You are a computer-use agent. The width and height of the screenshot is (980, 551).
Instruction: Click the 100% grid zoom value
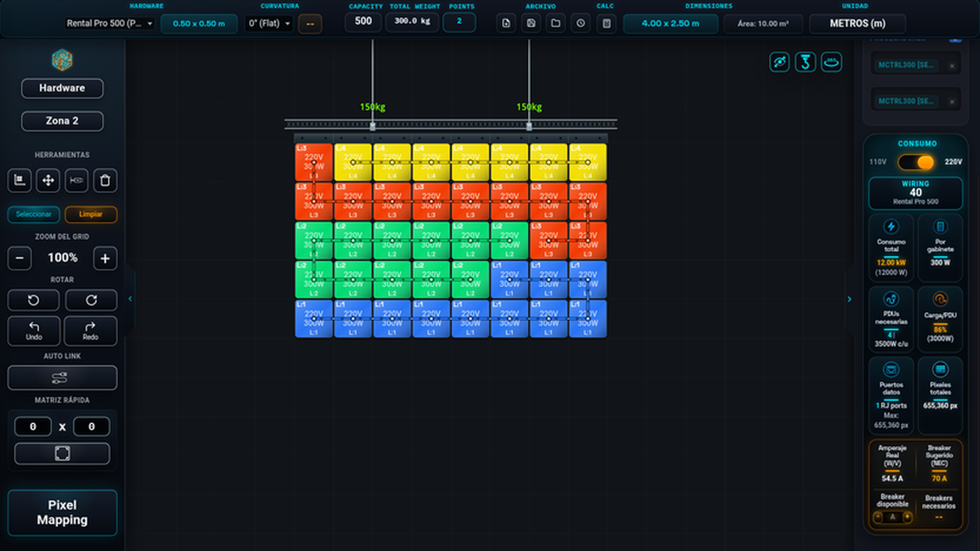click(x=63, y=258)
